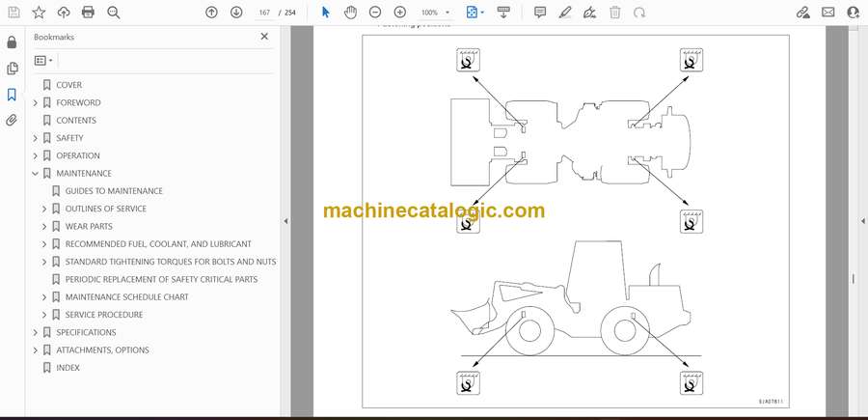Open the CONTENTS bookmark

click(x=76, y=121)
